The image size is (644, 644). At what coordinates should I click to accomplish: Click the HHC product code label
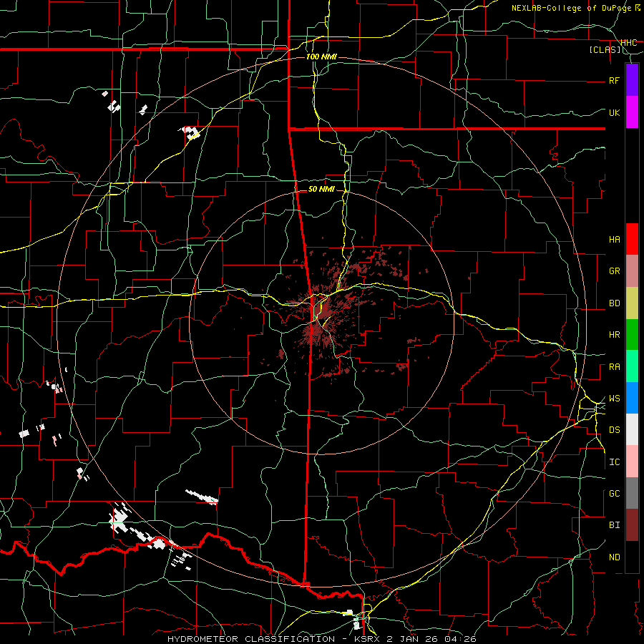(x=628, y=43)
